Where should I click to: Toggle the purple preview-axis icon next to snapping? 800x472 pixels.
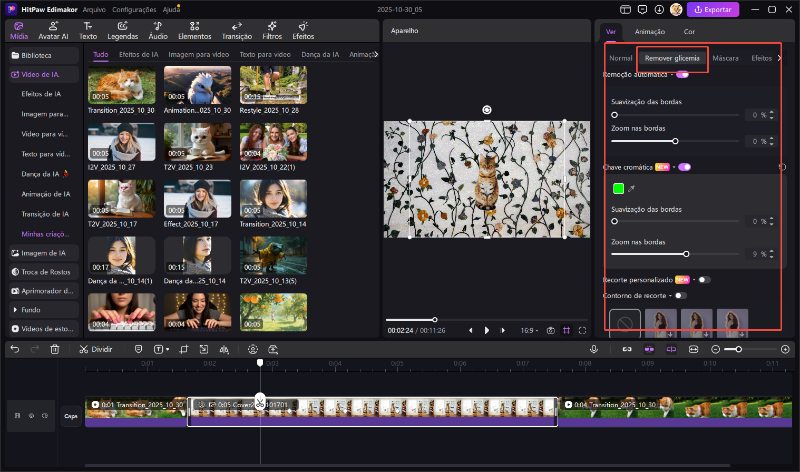(x=671, y=349)
